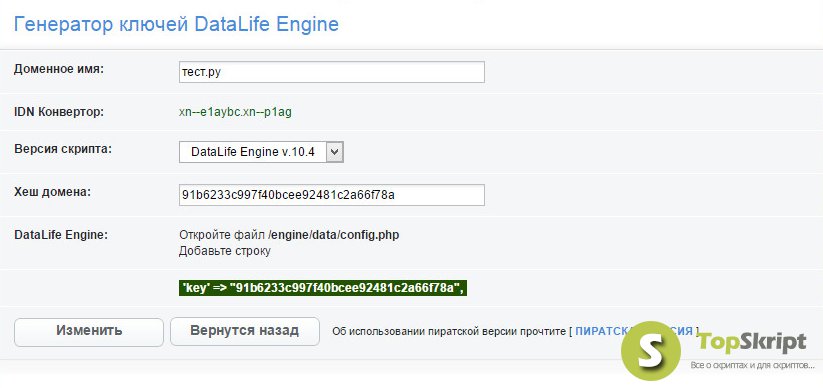Click the IDN Конвертор label
Image resolution: width=823 pixels, height=388 pixels.
(59, 112)
